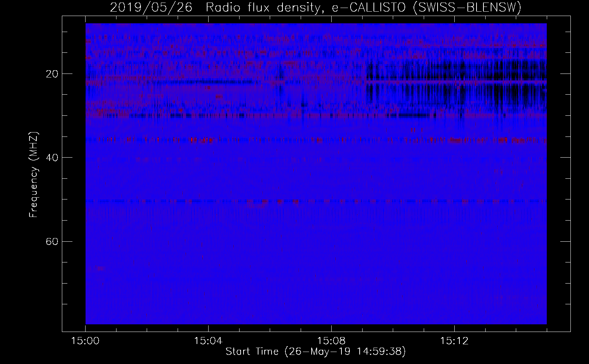Click the 'Frequency (MHZ)' axis label
The width and height of the screenshot is (589, 364).
pos(33,175)
